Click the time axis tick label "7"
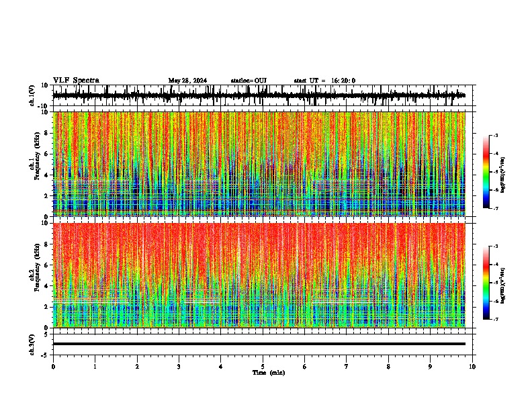Viewport: 532px width, 411px height. coord(347,367)
